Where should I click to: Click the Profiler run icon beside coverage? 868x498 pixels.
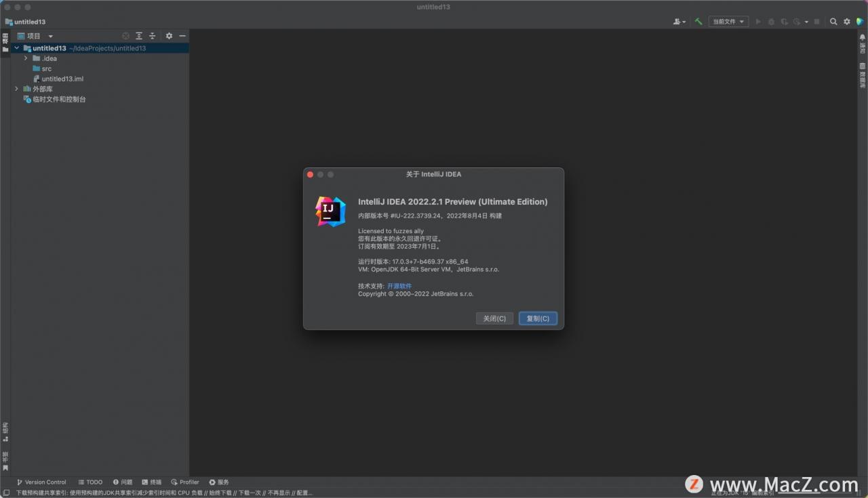tap(797, 22)
